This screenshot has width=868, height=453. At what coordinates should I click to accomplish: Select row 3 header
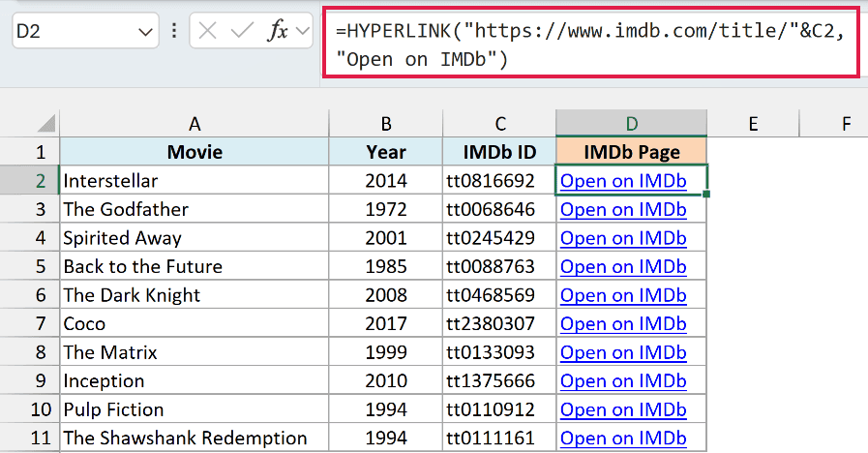[30, 209]
